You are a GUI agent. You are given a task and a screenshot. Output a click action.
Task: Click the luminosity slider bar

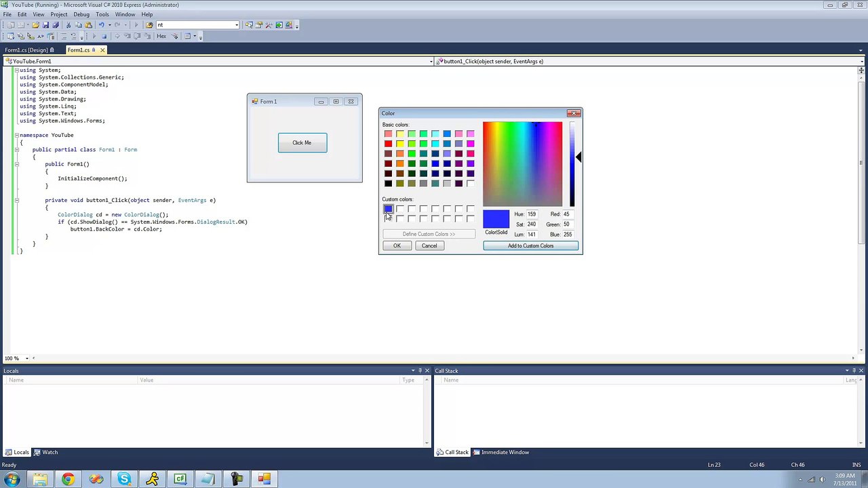[572, 164]
